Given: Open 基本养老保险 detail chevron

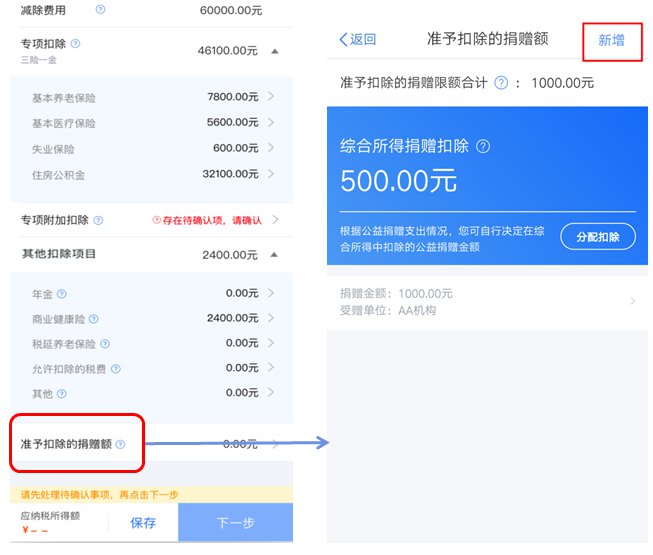Looking at the screenshot, I should pyautogui.click(x=272, y=97).
